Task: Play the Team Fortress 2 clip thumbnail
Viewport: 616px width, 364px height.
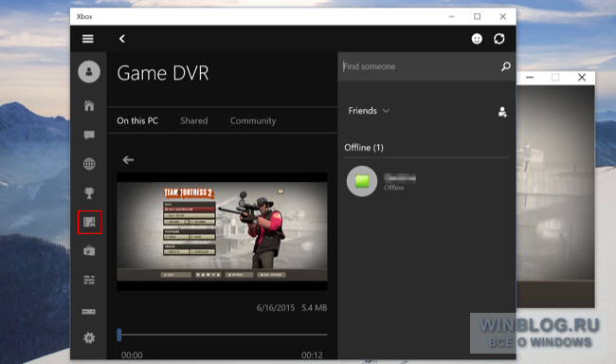Action: tap(222, 231)
